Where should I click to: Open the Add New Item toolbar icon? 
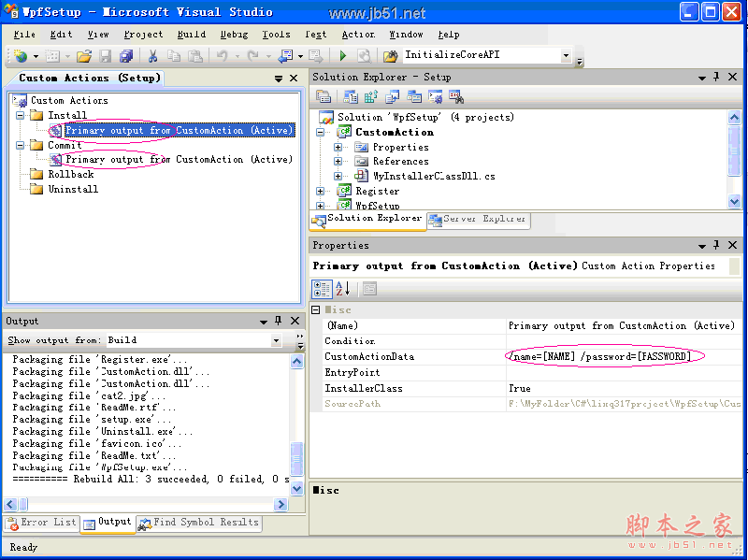pos(52,56)
